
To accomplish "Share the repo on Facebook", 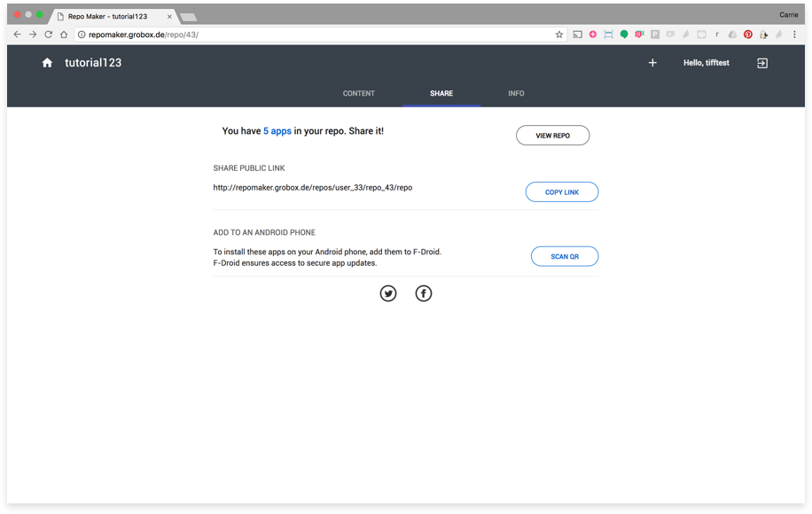I will pos(424,293).
